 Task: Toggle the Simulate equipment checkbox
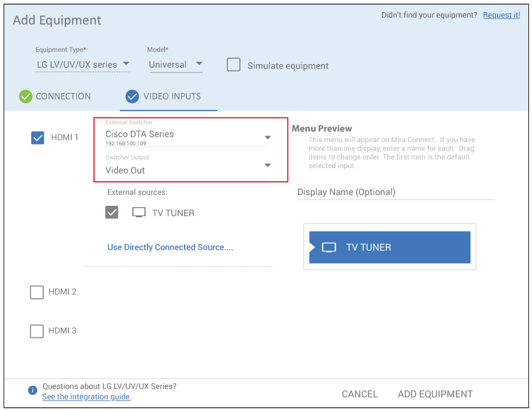pos(233,65)
